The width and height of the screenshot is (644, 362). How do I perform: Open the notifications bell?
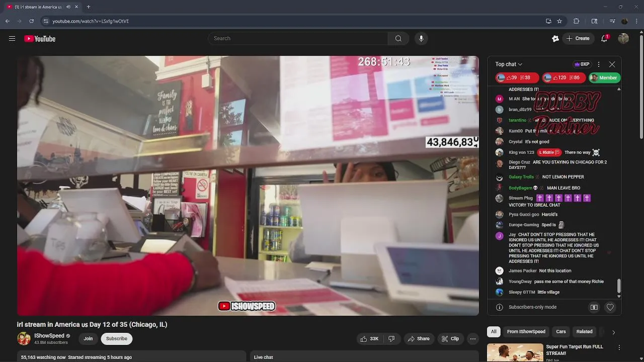point(604,39)
